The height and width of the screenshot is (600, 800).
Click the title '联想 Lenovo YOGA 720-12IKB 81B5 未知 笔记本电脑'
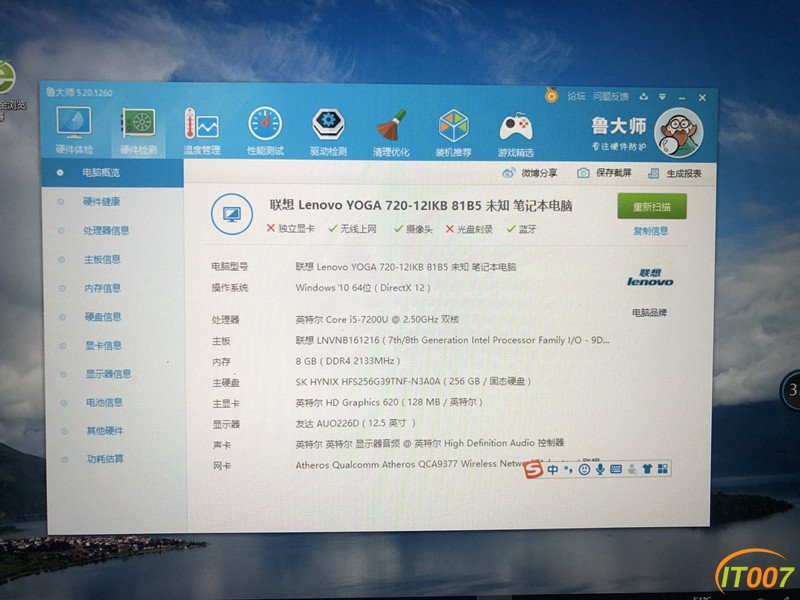421,205
